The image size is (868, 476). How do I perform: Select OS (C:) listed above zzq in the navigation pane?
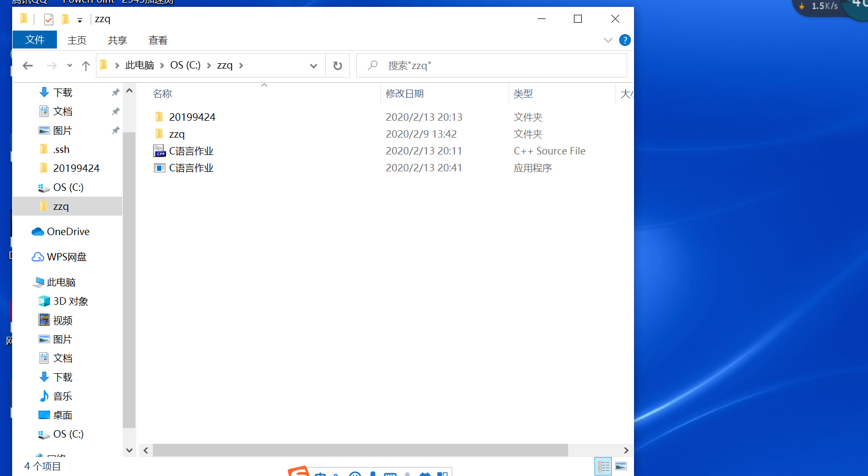tap(68, 188)
